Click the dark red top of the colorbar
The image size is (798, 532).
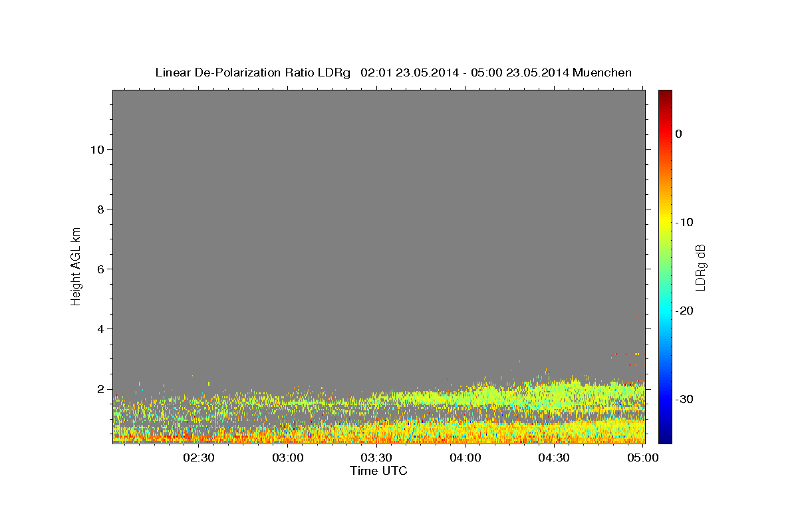(665, 94)
